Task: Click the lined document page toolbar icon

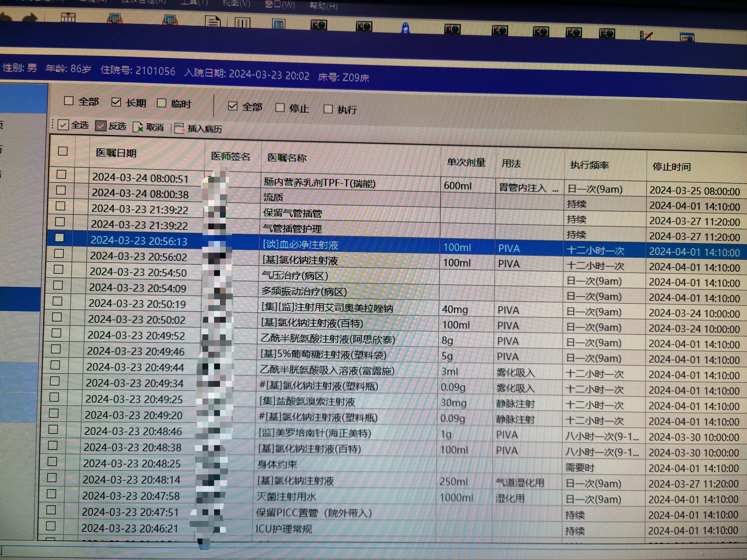Action: pos(213,21)
